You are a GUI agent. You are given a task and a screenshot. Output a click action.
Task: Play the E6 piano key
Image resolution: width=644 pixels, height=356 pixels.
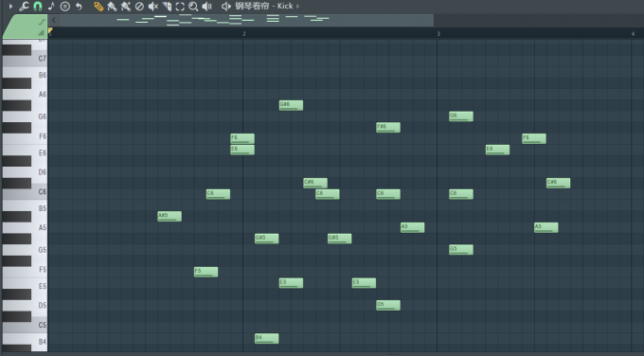pyautogui.click(x=39, y=152)
